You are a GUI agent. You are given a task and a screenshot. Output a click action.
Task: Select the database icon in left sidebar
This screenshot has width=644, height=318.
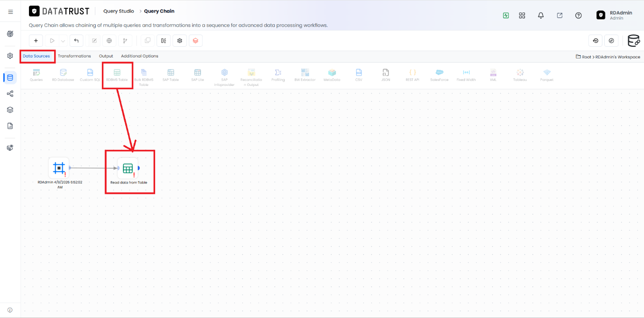coord(10,77)
